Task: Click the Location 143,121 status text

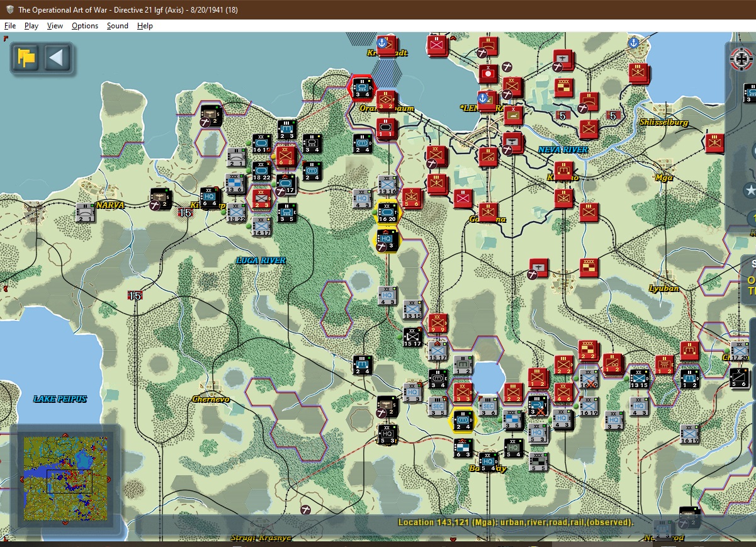Action: click(x=516, y=522)
